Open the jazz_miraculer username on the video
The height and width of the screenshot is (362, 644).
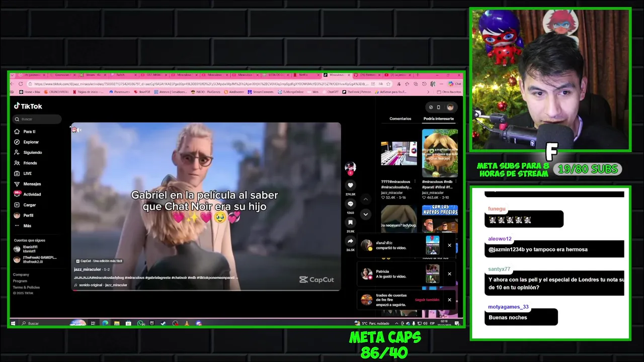[x=88, y=269]
